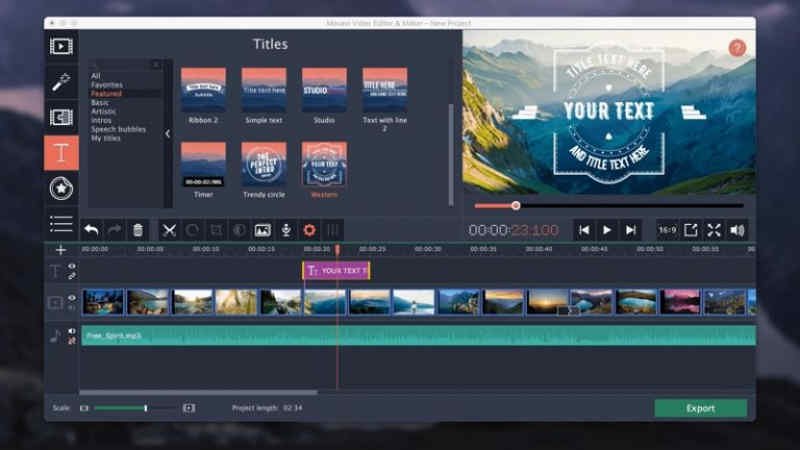The image size is (800, 450).
Task: Choose the Studio title thumbnail
Action: coord(324,90)
